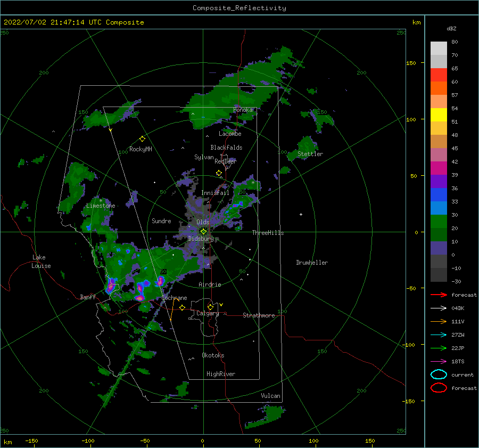Select the cyan 27ZW arrow legend icon
Image resolution: width=479 pixels, height=448 pixels.
pyautogui.click(x=439, y=335)
